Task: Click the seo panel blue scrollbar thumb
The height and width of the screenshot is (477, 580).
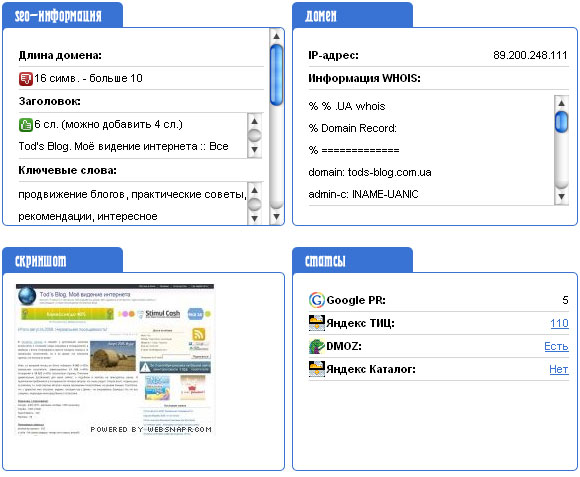Action: [276, 75]
